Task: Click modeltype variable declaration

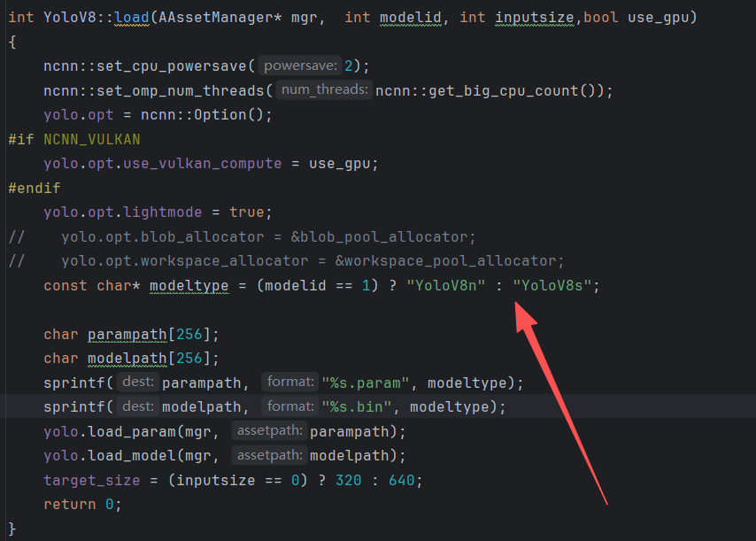Action: 189,285
